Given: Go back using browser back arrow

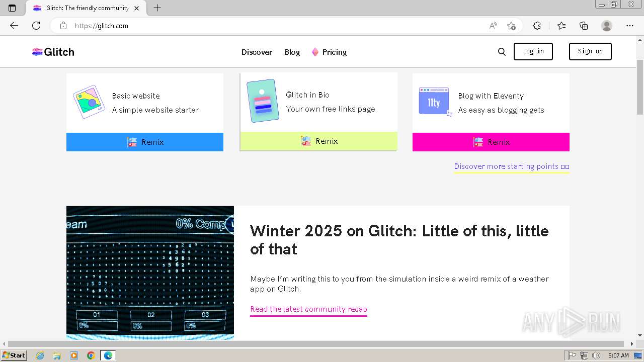Looking at the screenshot, I should pyautogui.click(x=14, y=26).
